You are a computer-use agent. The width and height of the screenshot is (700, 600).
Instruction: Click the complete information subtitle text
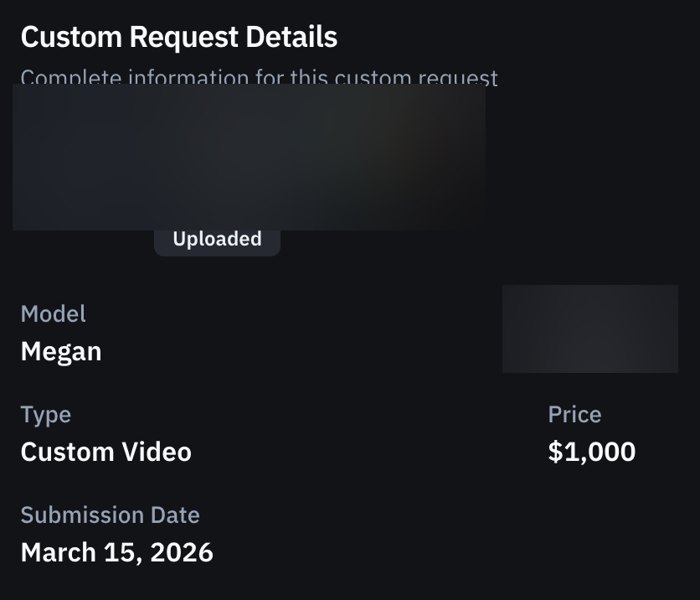click(258, 77)
